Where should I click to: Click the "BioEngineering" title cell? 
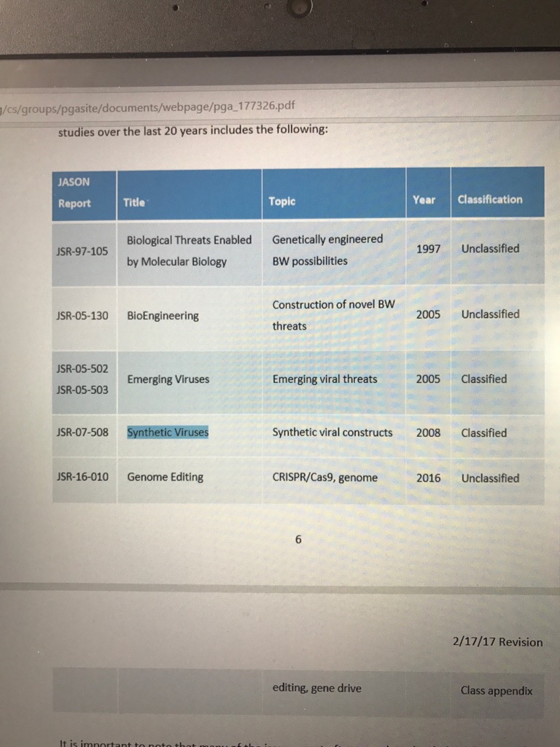point(163,316)
